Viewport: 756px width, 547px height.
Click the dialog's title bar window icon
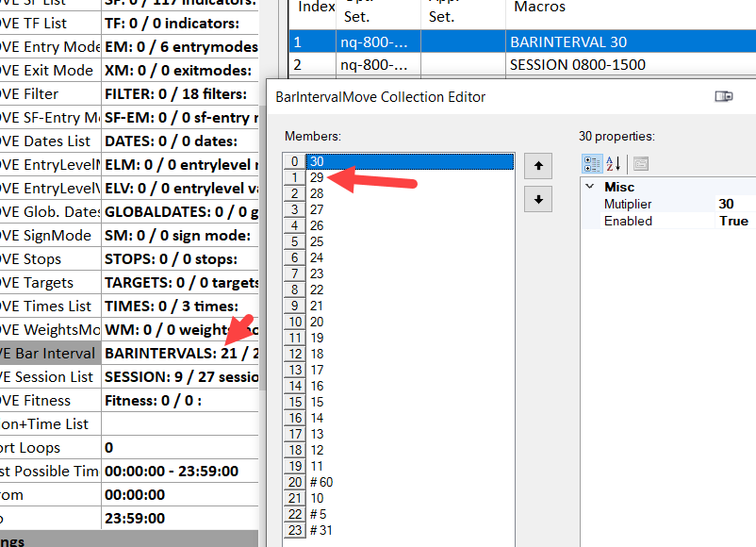(x=724, y=96)
